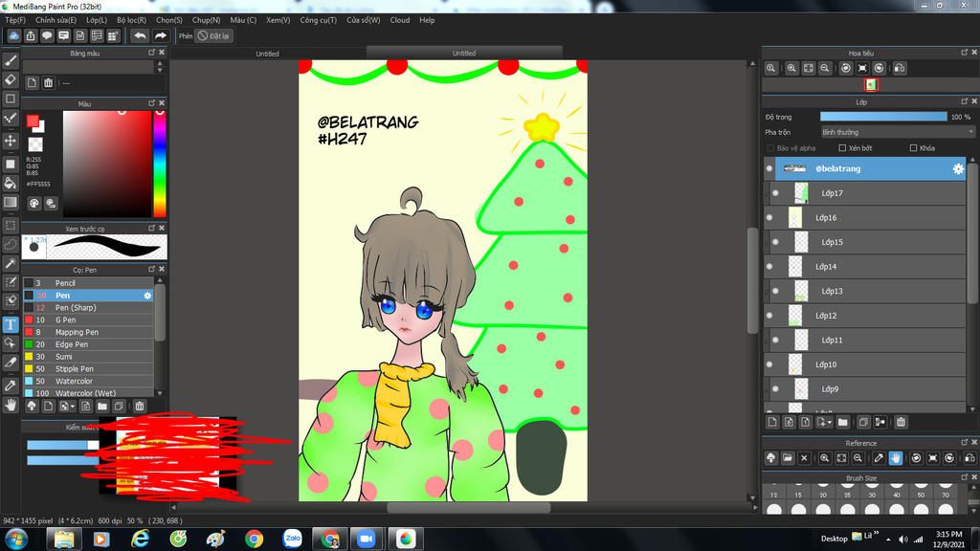Select layer Lớp10
980x551 pixels.
(865, 364)
